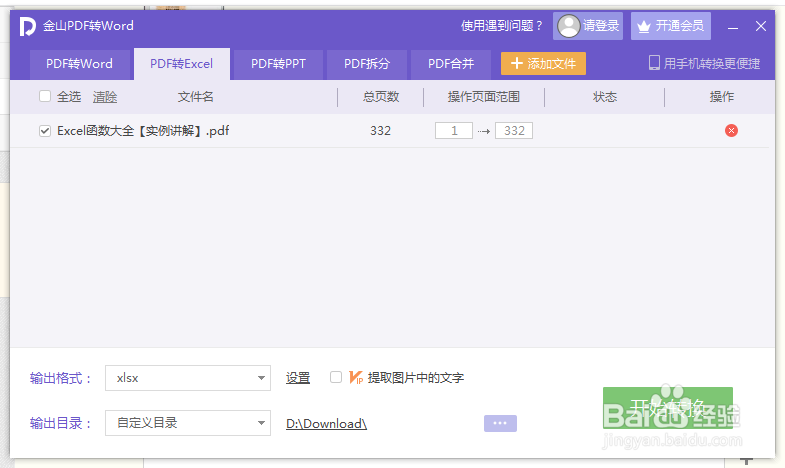Click the green 开始转换 button

pos(668,408)
